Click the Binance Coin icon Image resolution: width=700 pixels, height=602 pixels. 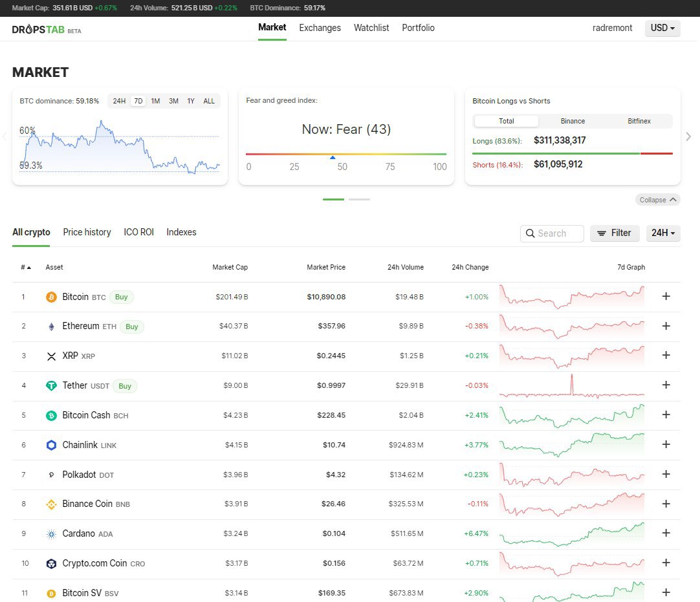tap(51, 504)
